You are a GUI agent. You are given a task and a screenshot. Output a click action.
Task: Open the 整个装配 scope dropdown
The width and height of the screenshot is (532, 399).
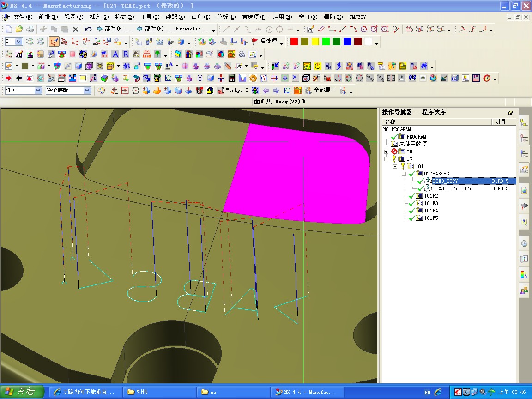click(87, 90)
